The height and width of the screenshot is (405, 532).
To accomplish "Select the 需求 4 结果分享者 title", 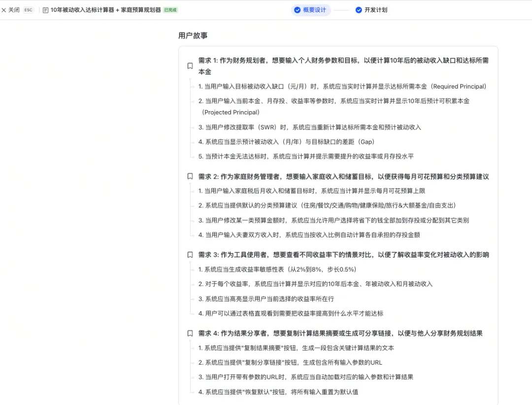I will (340, 334).
